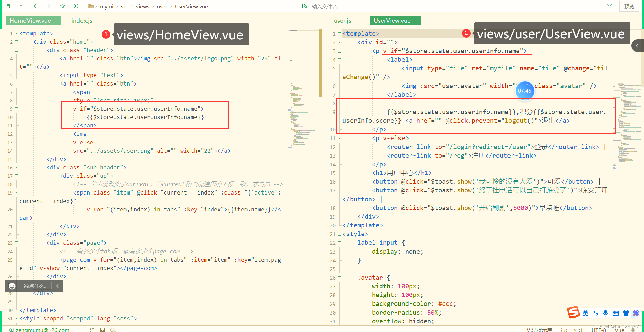Collapse line 4 label in right editor
This screenshot has height=332, width=644.
tap(339, 60)
